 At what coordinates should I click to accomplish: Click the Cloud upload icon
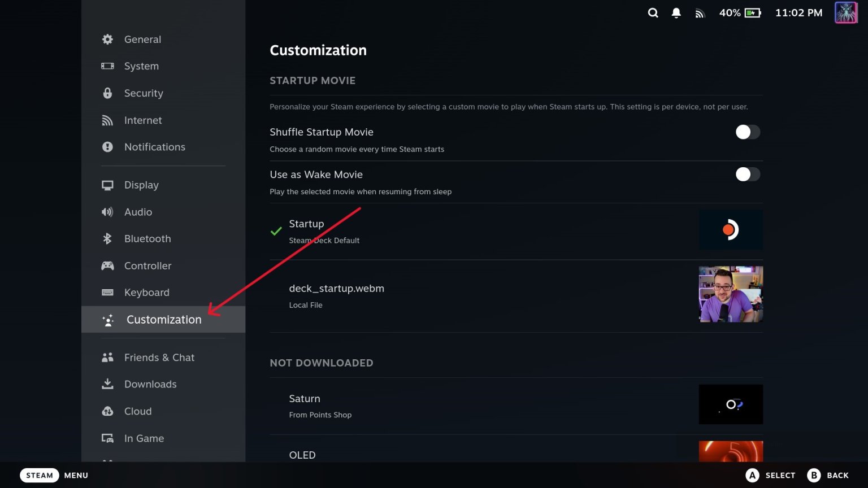(x=107, y=411)
